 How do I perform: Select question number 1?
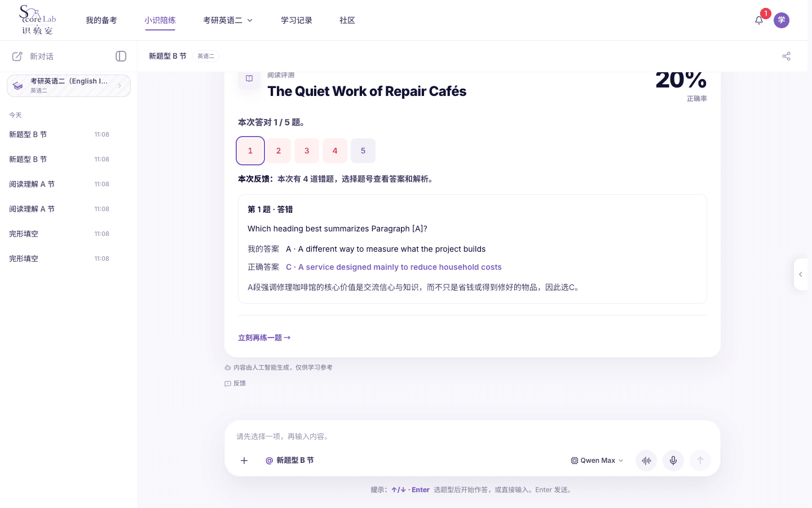coord(250,151)
